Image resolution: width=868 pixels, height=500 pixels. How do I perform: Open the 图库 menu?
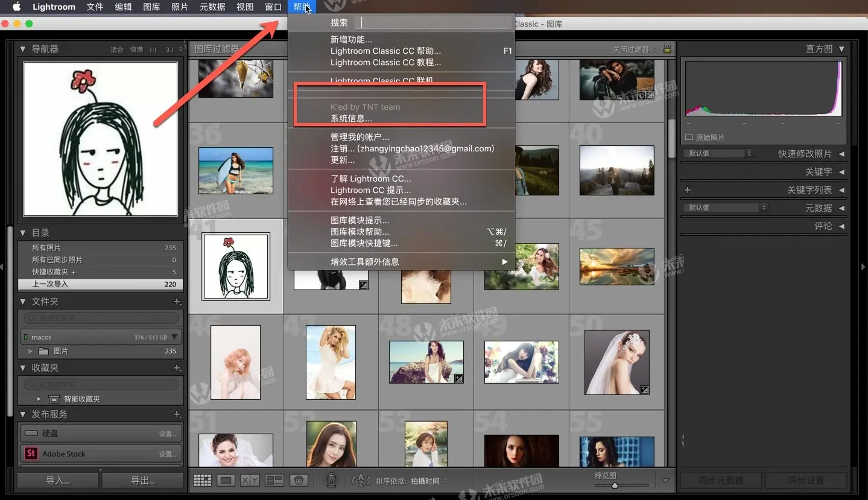point(151,7)
